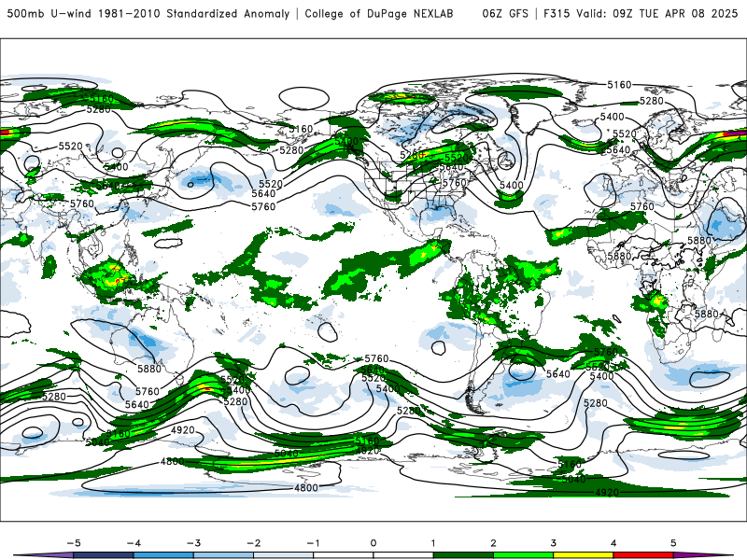747x560 pixels.
Task: Select the dark navy colorbar segment
Action: [x=104, y=555]
